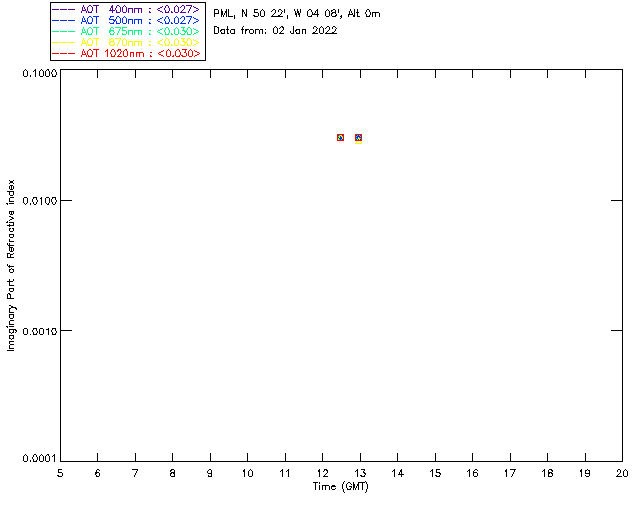The height and width of the screenshot is (512, 640).
Task: Click the 0.0010 y-axis tick label
Action: point(40,331)
